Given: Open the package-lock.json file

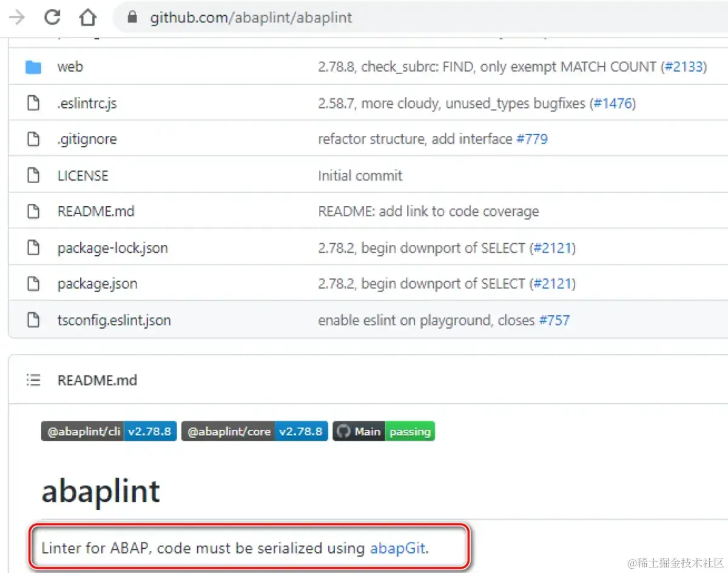Looking at the screenshot, I should tap(112, 248).
